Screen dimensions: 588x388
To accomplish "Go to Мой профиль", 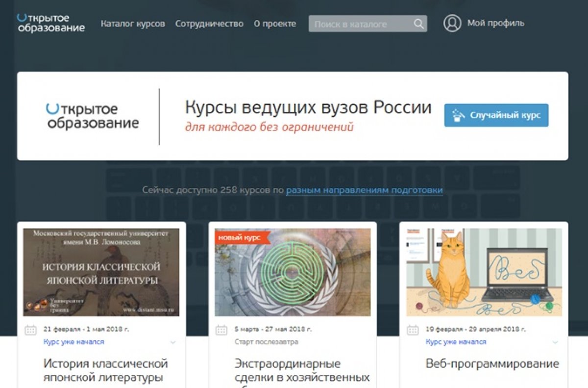I will [496, 23].
